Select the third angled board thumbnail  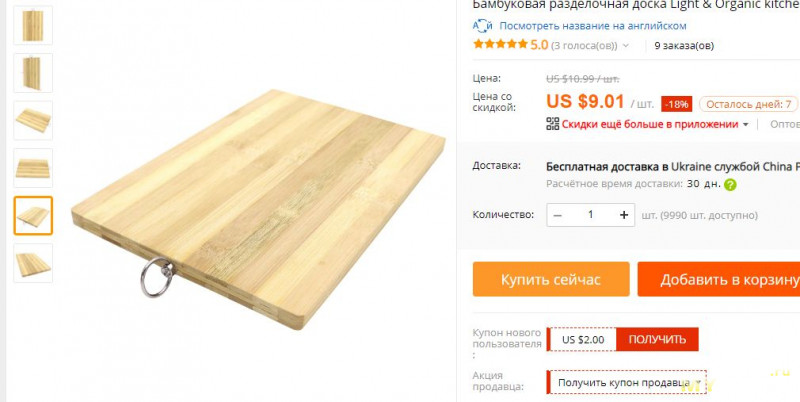point(33,120)
